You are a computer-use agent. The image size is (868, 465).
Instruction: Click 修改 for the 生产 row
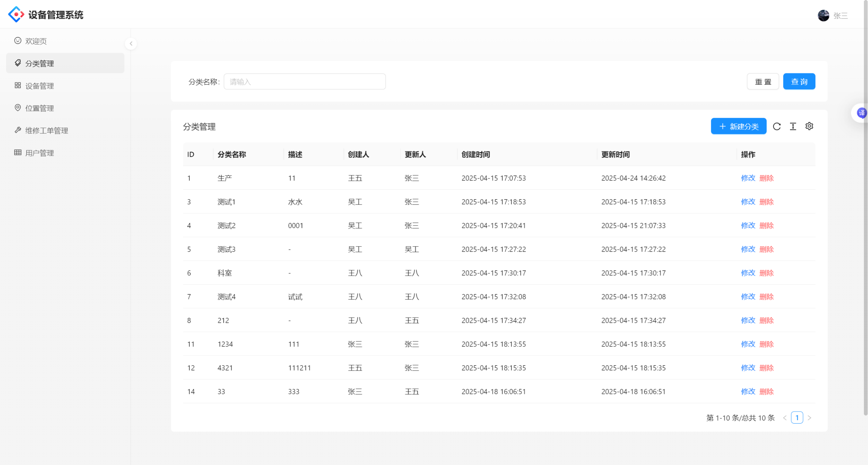tap(748, 178)
